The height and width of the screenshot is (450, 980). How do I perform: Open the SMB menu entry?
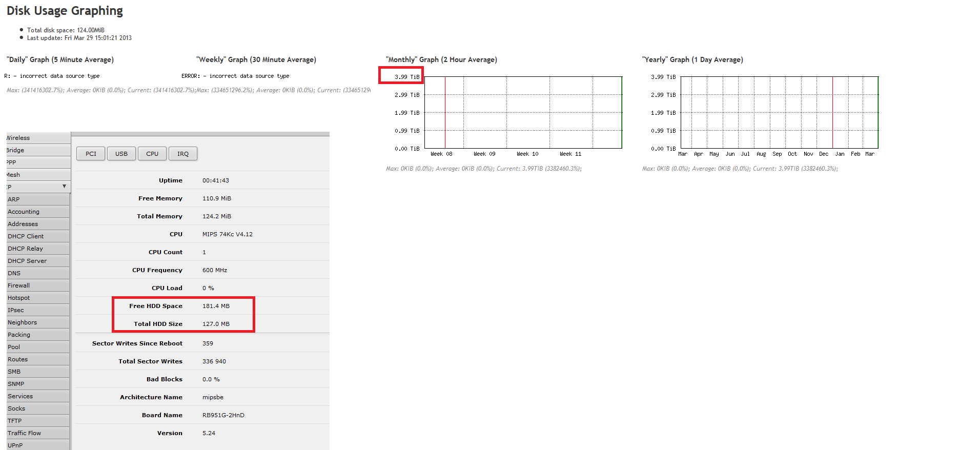38,372
